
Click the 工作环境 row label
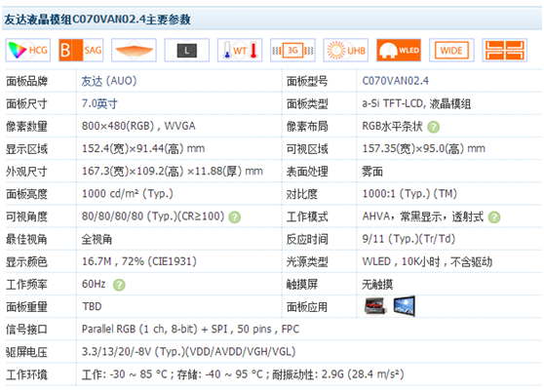tap(26, 374)
